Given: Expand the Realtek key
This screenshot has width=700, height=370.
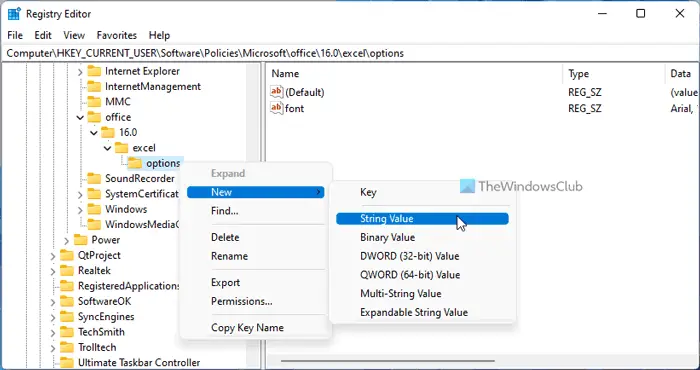Looking at the screenshot, I should point(53,271).
